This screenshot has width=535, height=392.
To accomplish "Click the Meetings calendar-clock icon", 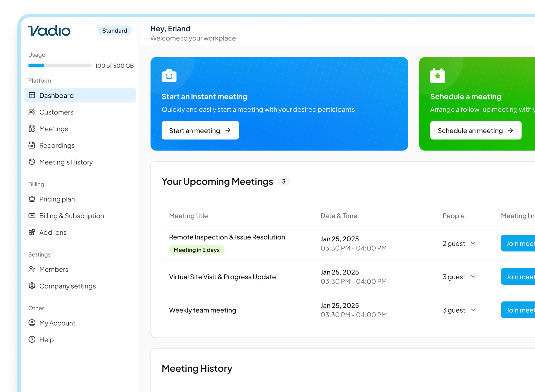I will click(32, 129).
